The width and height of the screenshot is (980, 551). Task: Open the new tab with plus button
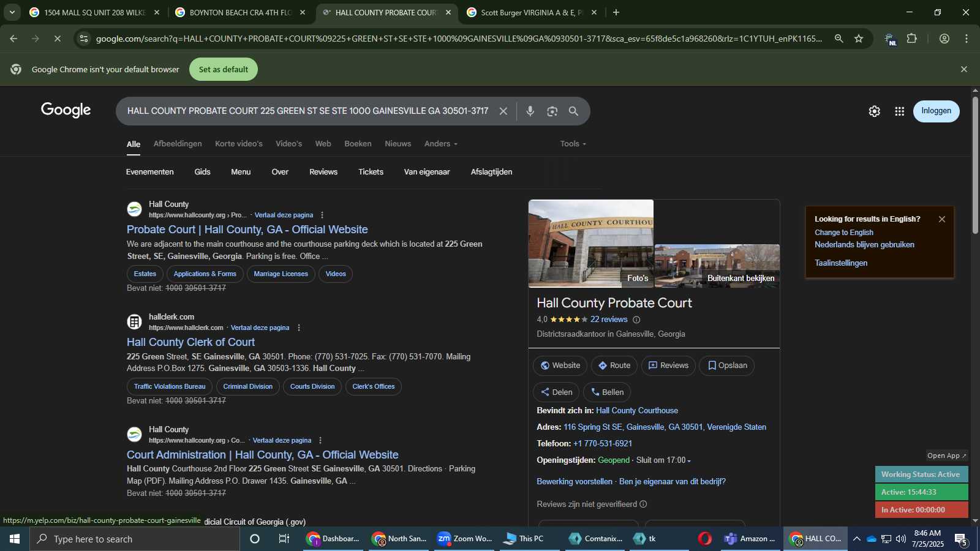616,12
